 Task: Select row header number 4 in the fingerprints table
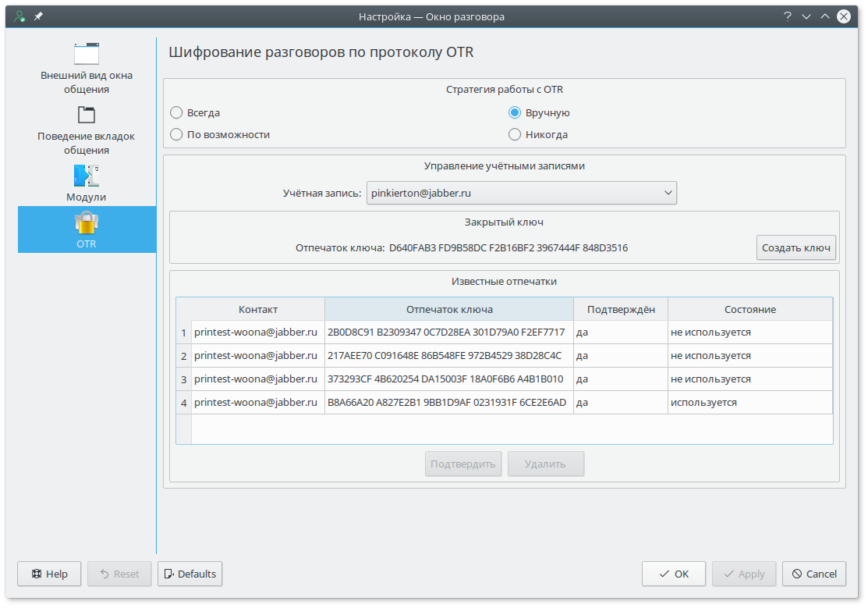[184, 403]
